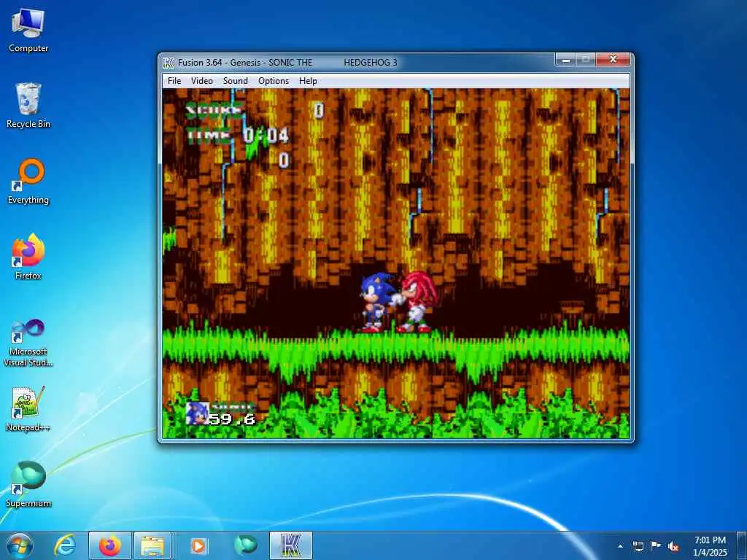
Task: Open the Windows Start menu
Action: (20, 545)
